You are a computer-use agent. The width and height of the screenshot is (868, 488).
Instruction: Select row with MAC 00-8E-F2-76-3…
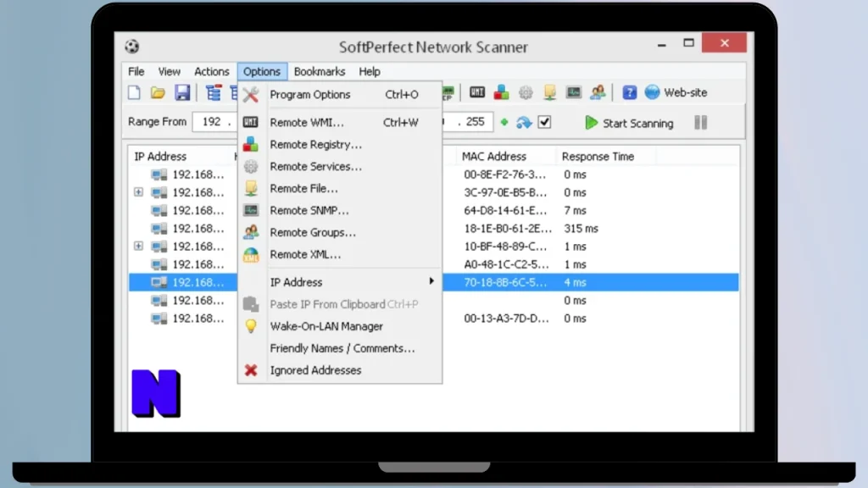click(x=433, y=175)
